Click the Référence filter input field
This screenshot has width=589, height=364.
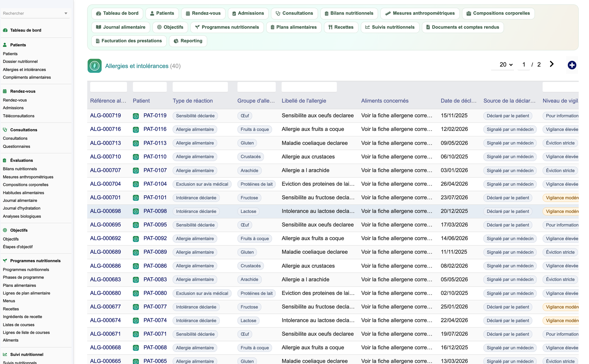(108, 87)
